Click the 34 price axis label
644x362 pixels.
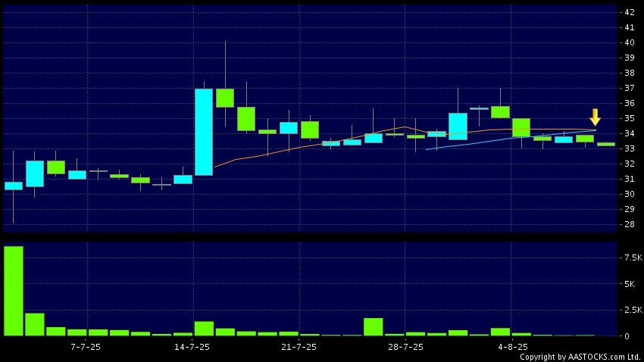click(629, 133)
